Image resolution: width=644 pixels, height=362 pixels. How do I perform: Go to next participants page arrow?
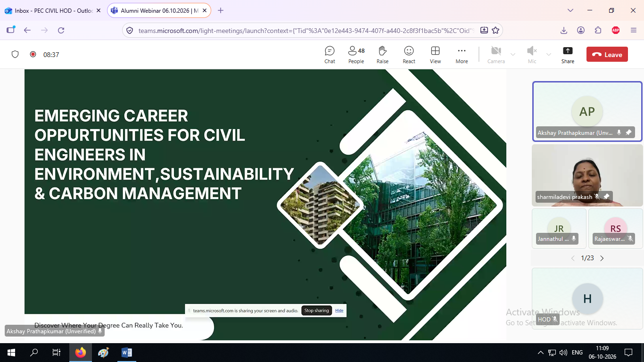[x=602, y=258]
